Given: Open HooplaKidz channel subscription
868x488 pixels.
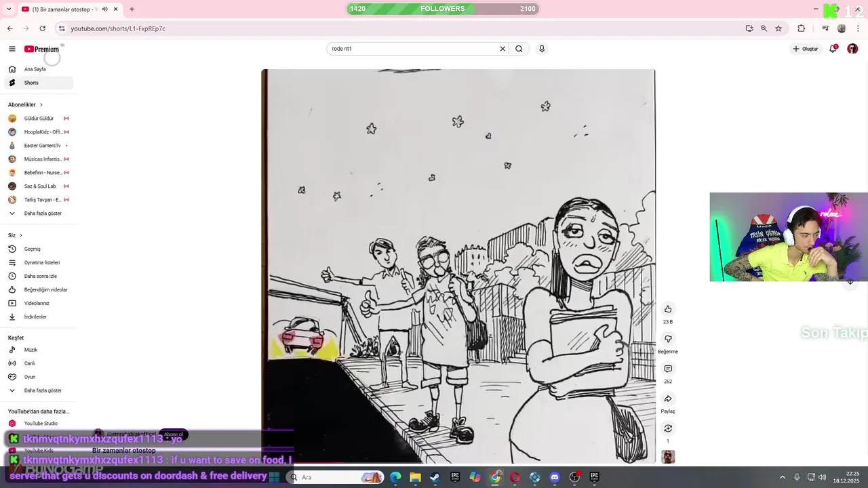Looking at the screenshot, I should (39, 132).
